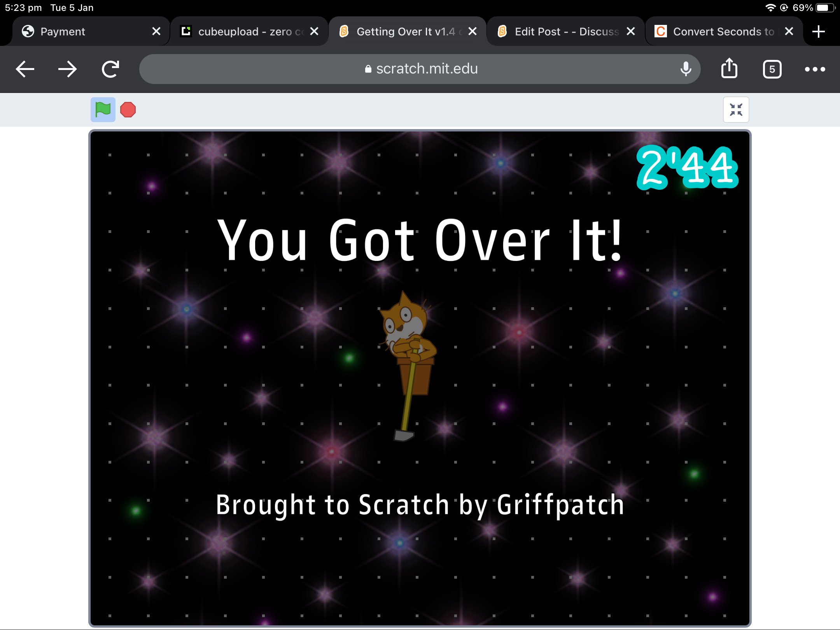Toggle fullscreen mode with expand icon

coord(735,109)
